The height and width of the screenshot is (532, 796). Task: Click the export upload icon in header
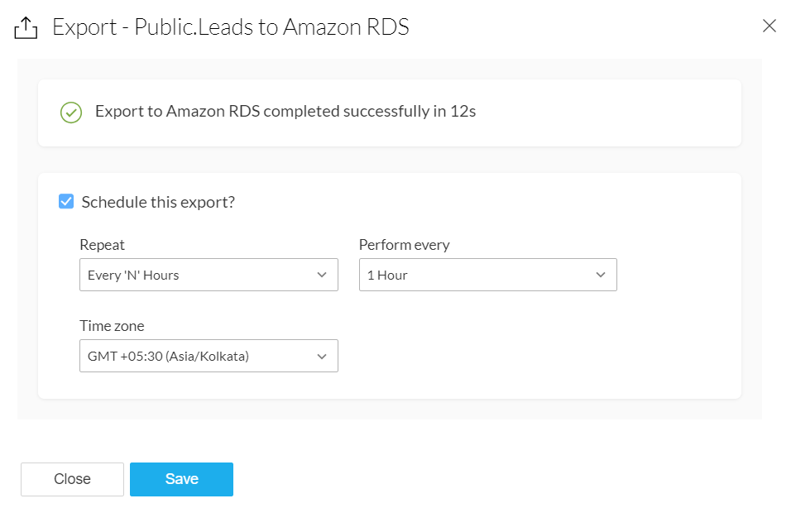coord(26,28)
